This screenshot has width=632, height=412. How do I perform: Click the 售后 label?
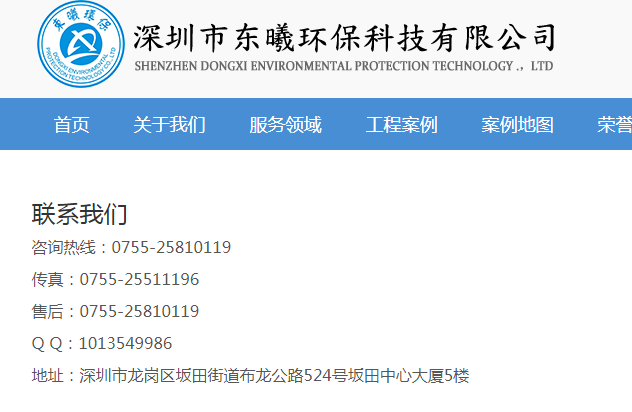pyautogui.click(x=48, y=311)
